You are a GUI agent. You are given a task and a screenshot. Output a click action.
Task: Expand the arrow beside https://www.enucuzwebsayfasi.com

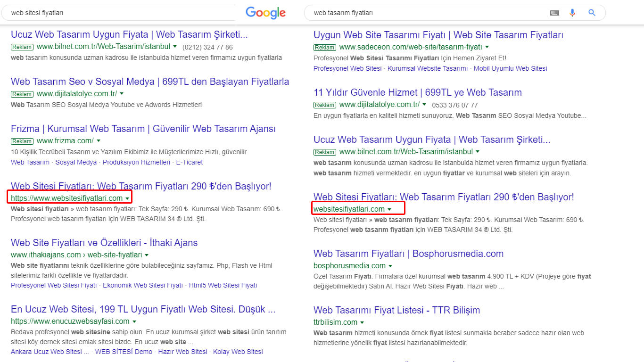[135, 321]
